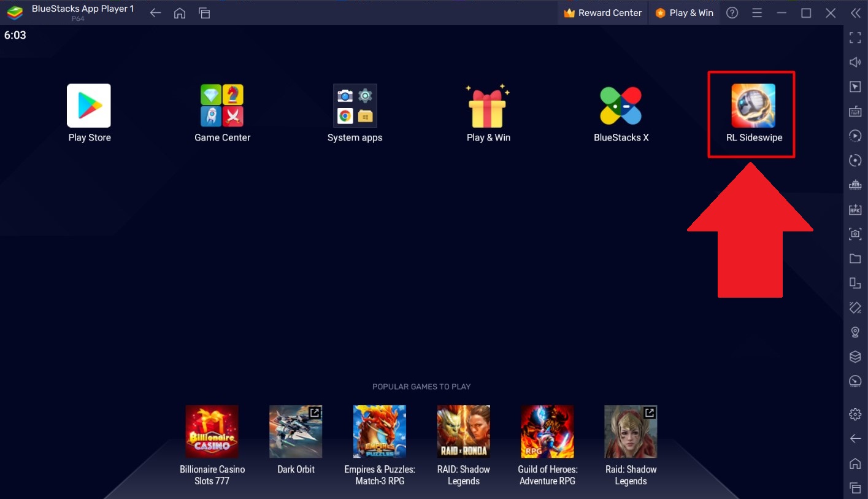This screenshot has width=868, height=499.
Task: Go back using sidebar arrow
Action: pos(855,438)
